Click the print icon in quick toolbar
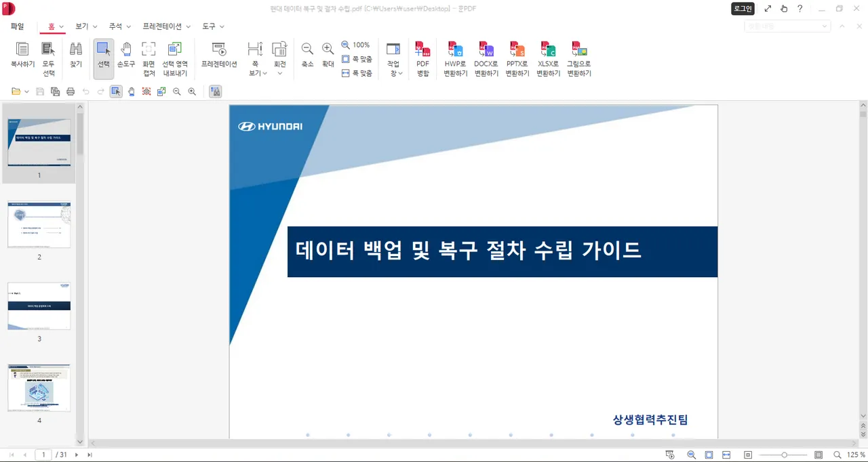The height and width of the screenshot is (462, 868). (71, 91)
